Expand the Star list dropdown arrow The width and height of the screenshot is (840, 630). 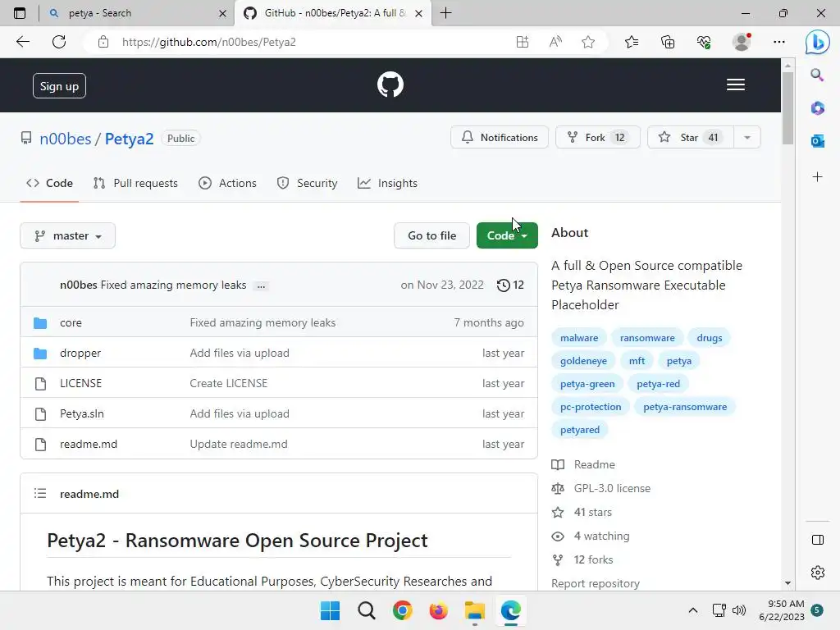747,138
